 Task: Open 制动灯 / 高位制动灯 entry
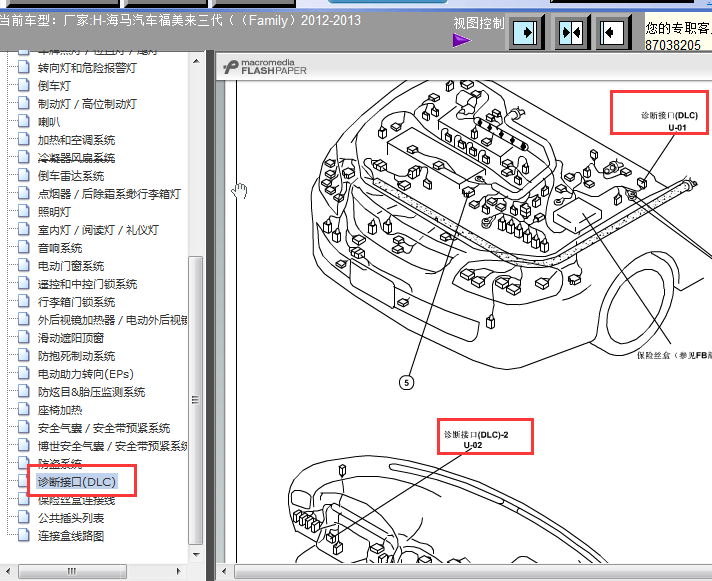point(87,104)
